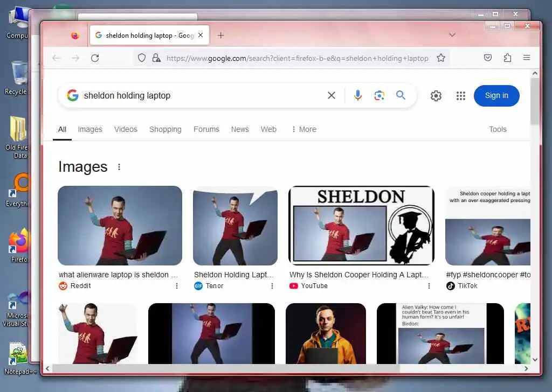Open second-row Sheldon image with black side bars
The height and width of the screenshot is (392, 552).
pos(211,333)
